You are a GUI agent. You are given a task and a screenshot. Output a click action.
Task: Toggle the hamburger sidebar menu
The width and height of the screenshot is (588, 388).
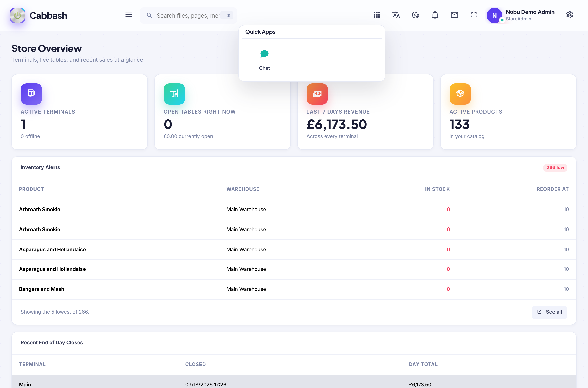(128, 15)
